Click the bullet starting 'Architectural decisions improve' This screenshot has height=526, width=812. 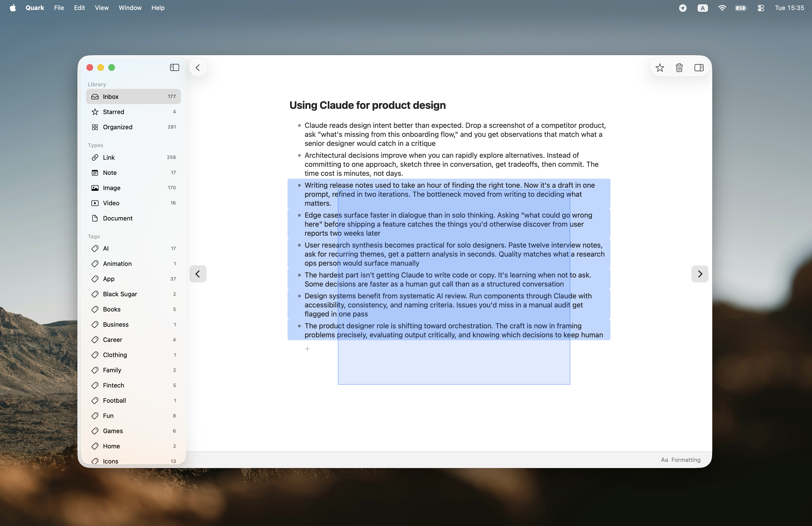point(451,164)
